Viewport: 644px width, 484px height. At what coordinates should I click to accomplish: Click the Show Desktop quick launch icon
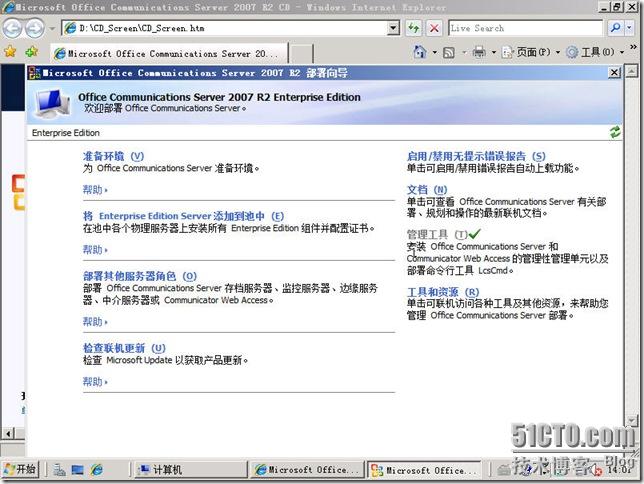coord(77,470)
